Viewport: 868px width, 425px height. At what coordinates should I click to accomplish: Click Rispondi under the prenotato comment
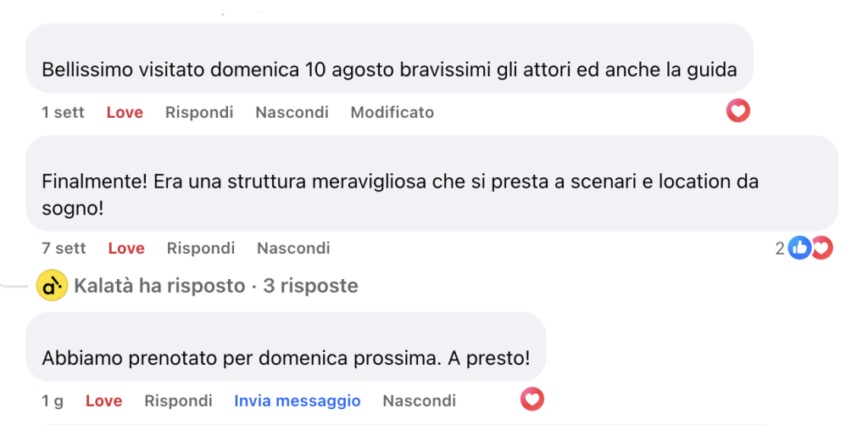(178, 400)
